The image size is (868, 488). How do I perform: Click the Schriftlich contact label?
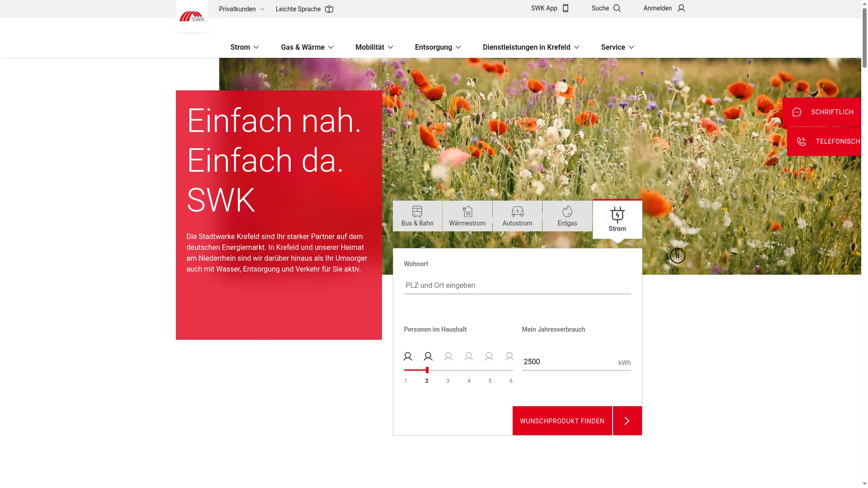pos(832,112)
